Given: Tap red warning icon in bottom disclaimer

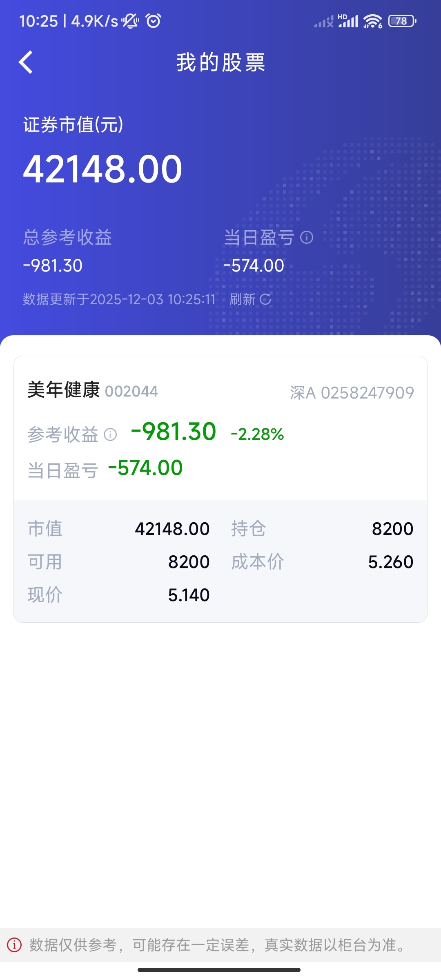Looking at the screenshot, I should [14, 945].
